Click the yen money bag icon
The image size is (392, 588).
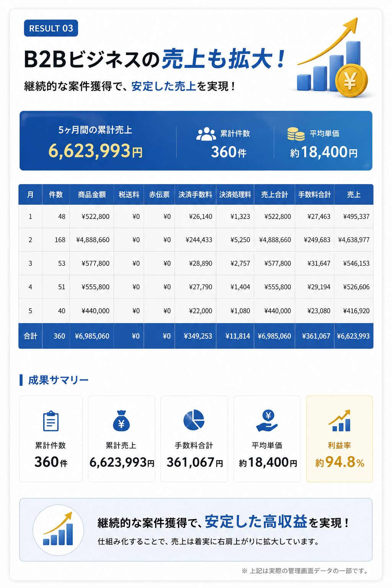coord(121,421)
